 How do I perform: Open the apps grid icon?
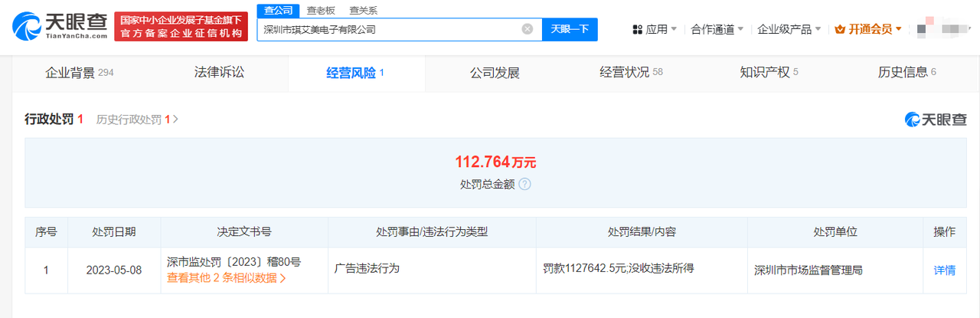point(637,29)
